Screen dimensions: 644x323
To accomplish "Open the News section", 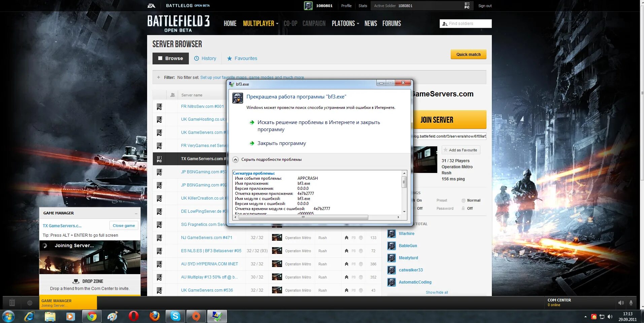I will pos(371,24).
